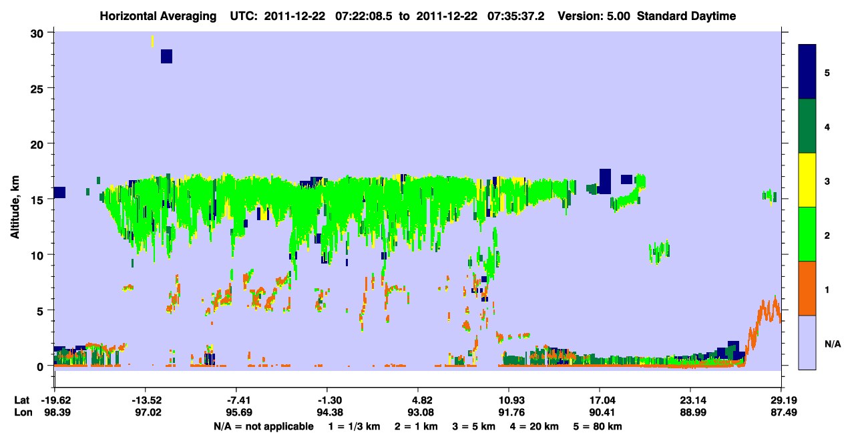The image size is (868, 445).
Task: Click the bright green colorbar segment labeled 2
Action: 807,234
